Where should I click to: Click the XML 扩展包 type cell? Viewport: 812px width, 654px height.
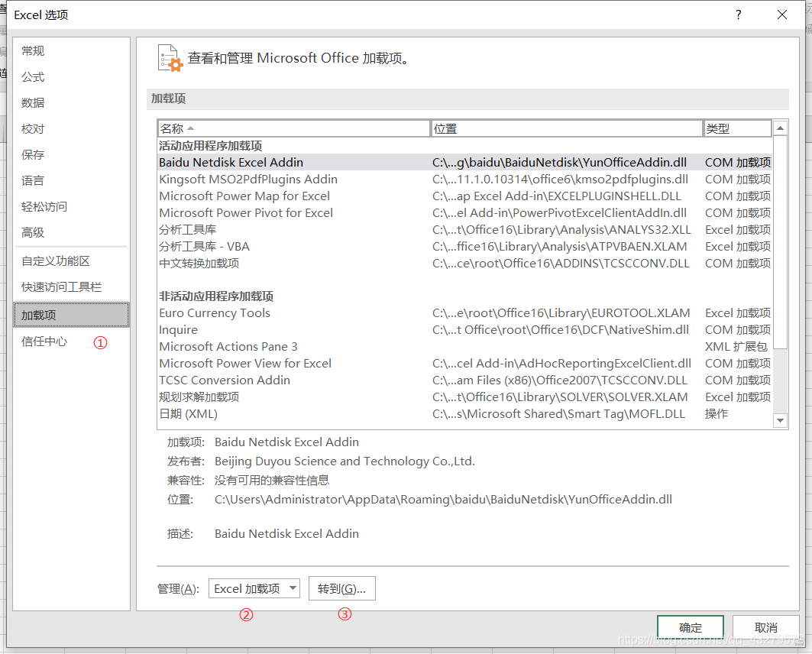pos(736,346)
